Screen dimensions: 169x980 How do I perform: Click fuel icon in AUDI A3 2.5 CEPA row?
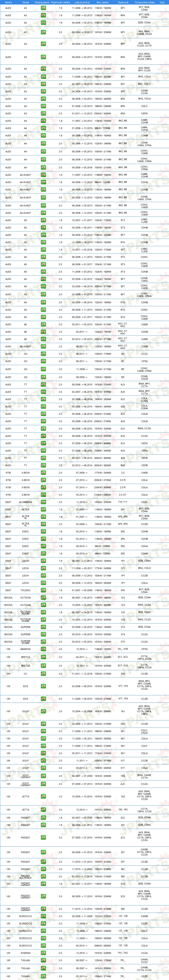tap(43, 113)
